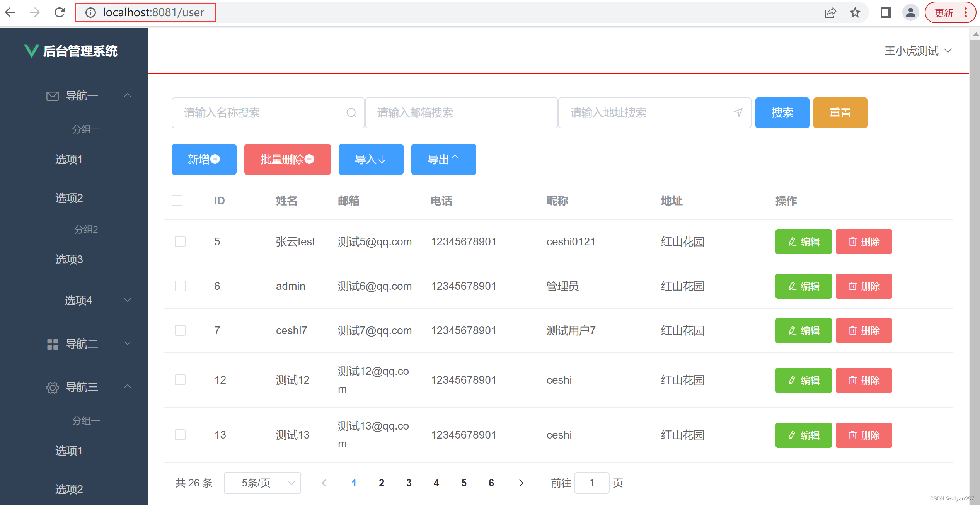Select 选项2 under 导航一

pyautogui.click(x=69, y=198)
